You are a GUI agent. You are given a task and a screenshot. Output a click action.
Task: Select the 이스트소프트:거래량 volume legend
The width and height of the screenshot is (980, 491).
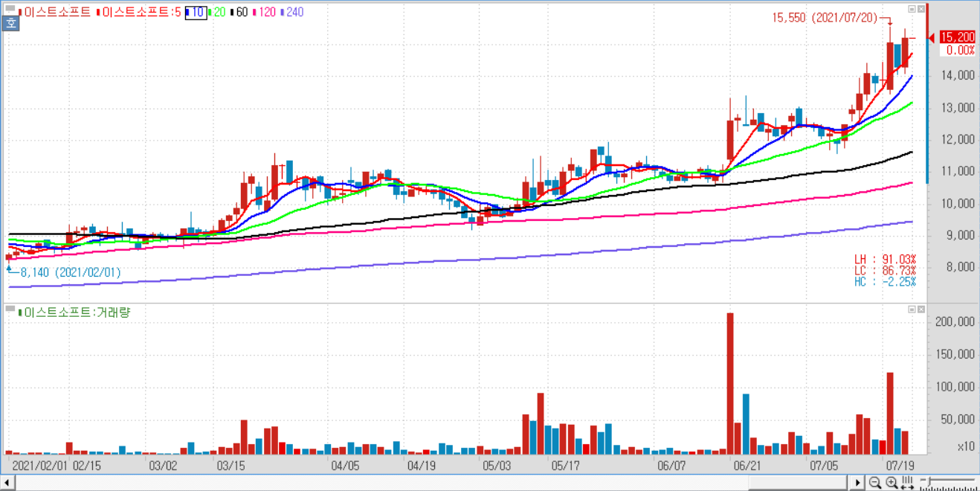tap(74, 312)
